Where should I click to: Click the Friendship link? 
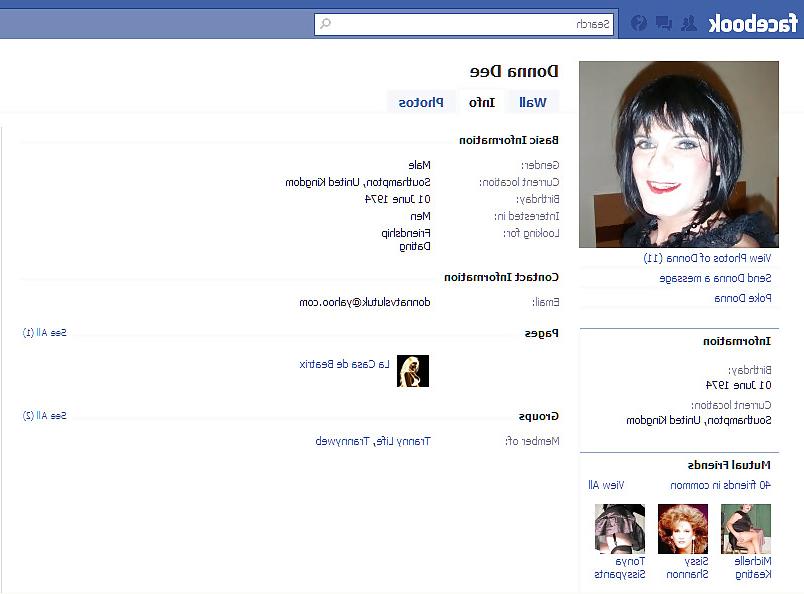[406, 233]
